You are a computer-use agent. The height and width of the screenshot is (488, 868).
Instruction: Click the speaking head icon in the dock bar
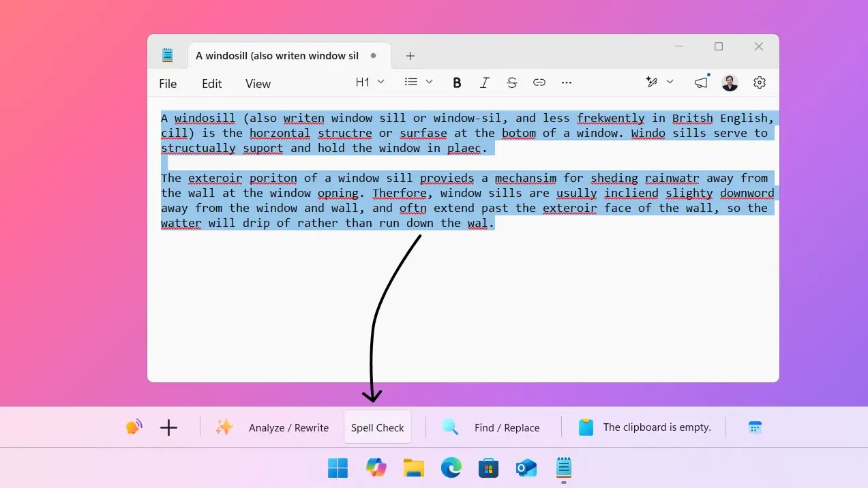click(x=134, y=427)
